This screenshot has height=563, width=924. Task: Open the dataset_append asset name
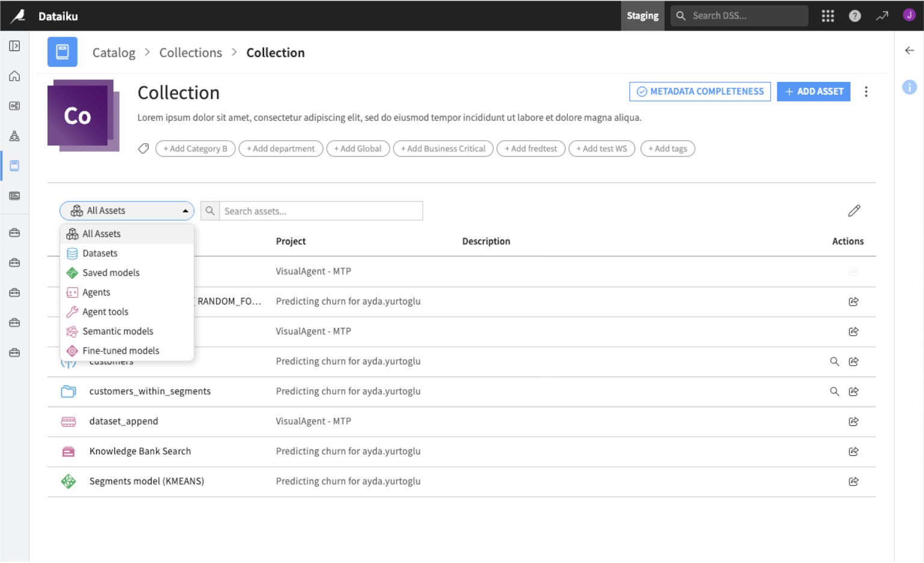(x=124, y=422)
